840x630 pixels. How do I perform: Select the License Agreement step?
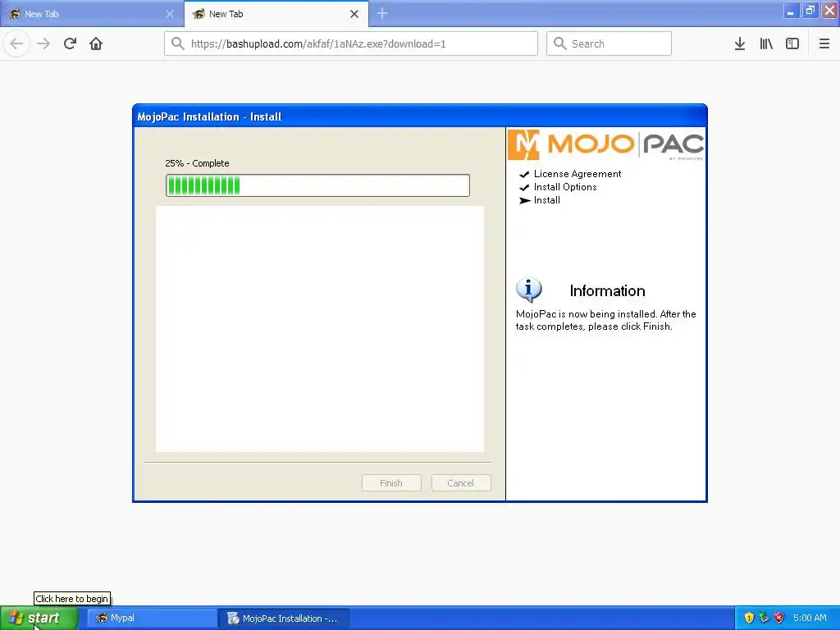[577, 174]
